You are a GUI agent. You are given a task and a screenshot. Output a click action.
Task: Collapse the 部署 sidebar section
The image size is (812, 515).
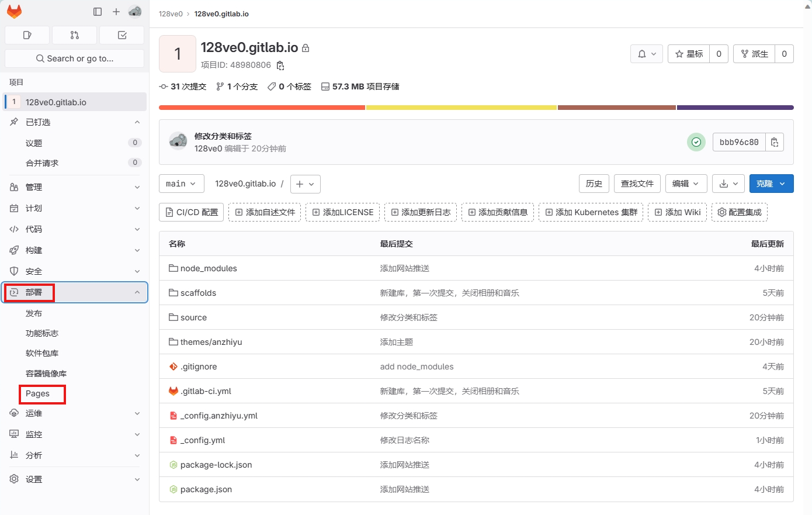click(x=75, y=292)
